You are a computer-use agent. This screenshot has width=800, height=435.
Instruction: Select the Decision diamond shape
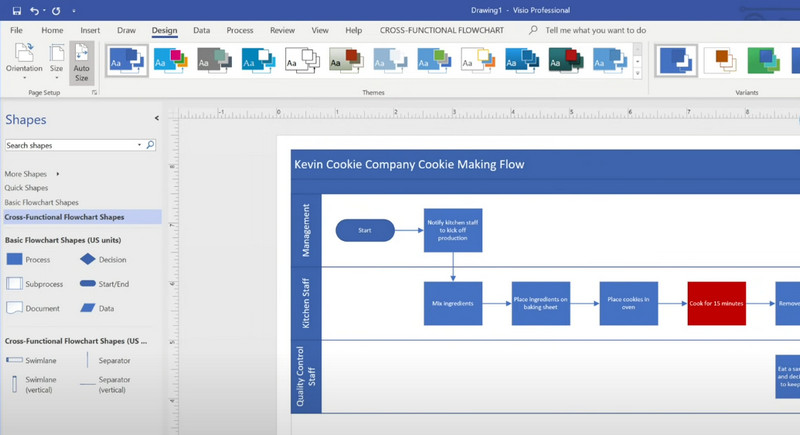pos(103,260)
